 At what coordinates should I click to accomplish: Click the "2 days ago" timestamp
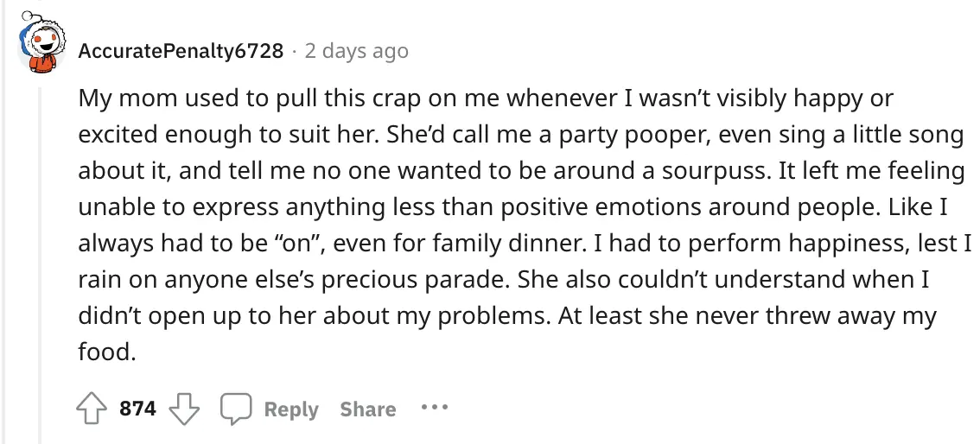[x=356, y=51]
